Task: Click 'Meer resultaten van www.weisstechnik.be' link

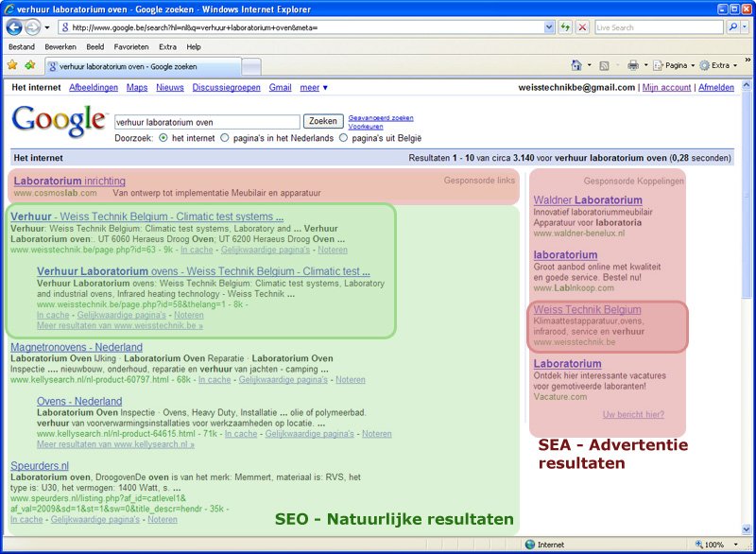Action: pos(120,325)
